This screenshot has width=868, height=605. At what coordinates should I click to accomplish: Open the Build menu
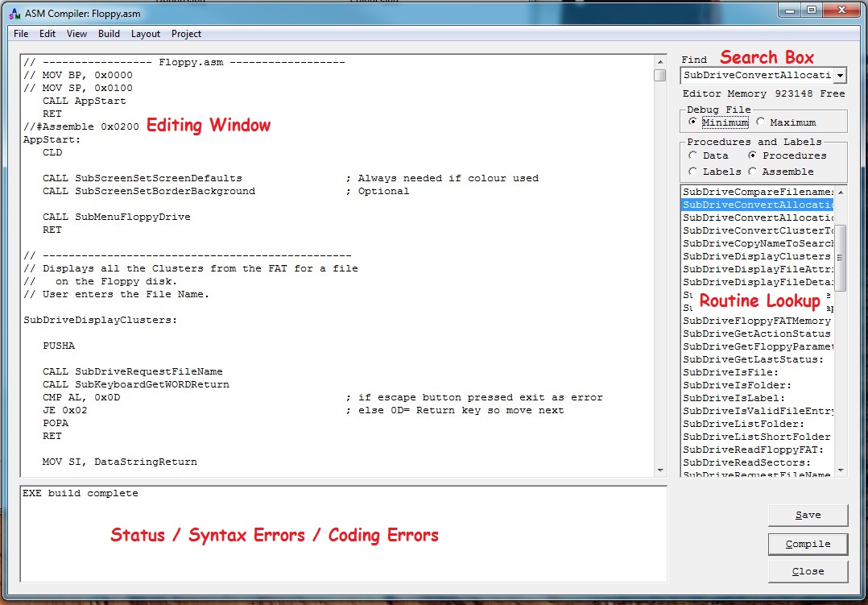click(109, 34)
